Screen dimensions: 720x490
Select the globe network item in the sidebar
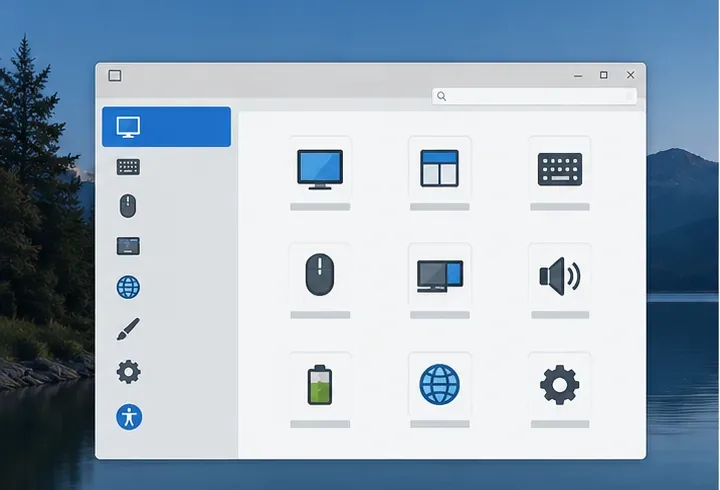click(x=128, y=287)
